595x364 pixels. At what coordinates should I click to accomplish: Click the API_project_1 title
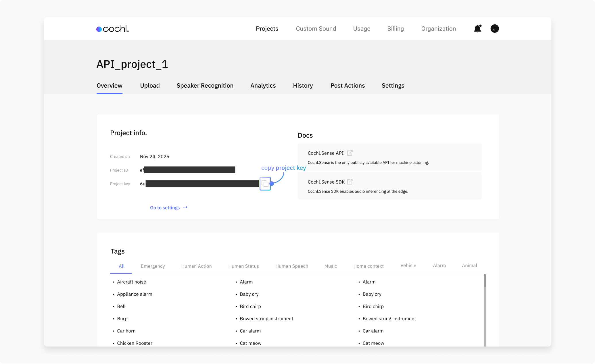click(x=132, y=64)
